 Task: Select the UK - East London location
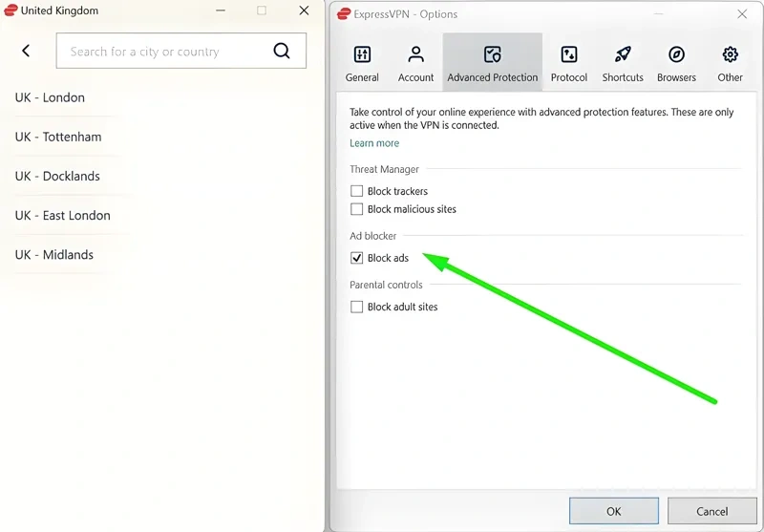tap(62, 215)
